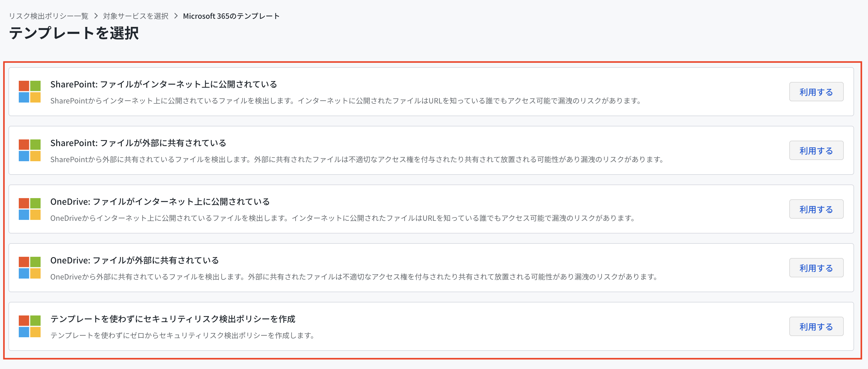Open title 'OneDrive: ファイルが外部に共有されている'
This screenshot has width=868, height=369.
pos(134,260)
